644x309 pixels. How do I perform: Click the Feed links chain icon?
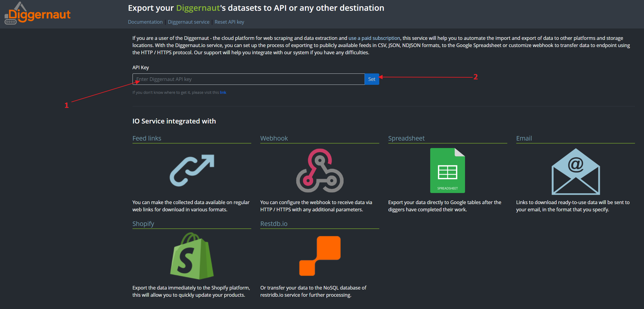point(192,171)
